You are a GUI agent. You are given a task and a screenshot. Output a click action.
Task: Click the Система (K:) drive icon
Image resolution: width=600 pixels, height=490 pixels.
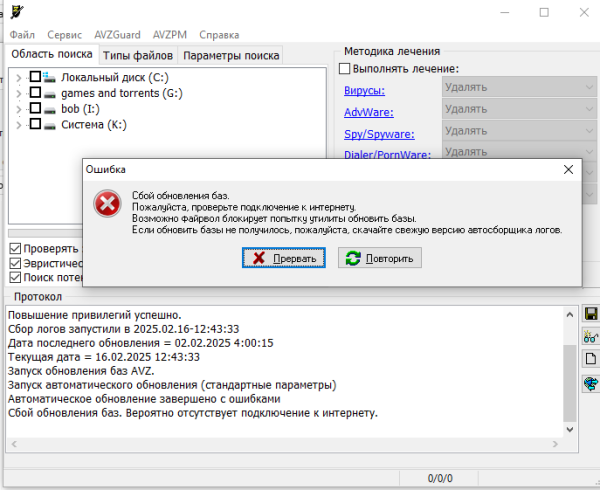click(x=50, y=125)
